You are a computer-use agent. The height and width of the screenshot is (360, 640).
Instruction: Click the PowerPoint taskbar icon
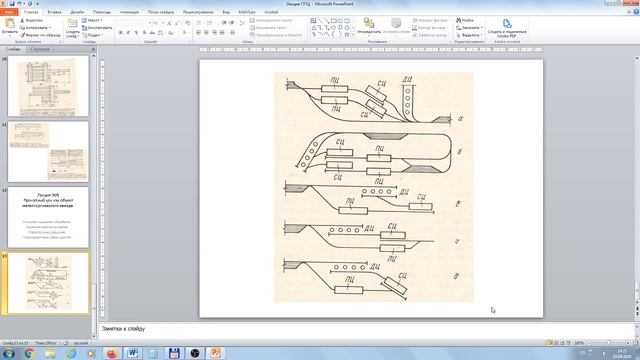[x=215, y=353]
